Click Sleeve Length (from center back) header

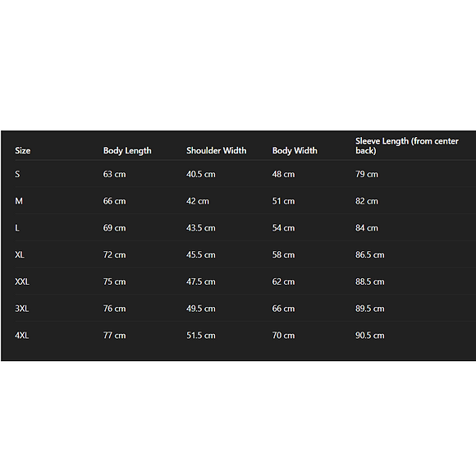[407, 146]
